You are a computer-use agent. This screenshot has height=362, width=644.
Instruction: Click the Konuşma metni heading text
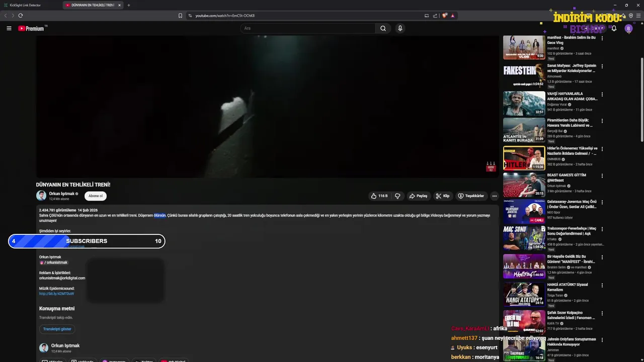point(57,309)
